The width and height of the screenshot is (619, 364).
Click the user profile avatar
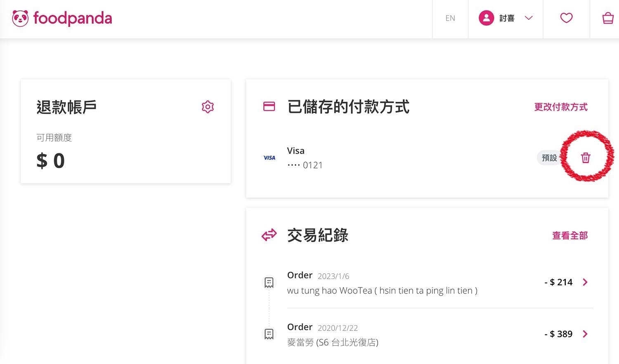coord(486,18)
